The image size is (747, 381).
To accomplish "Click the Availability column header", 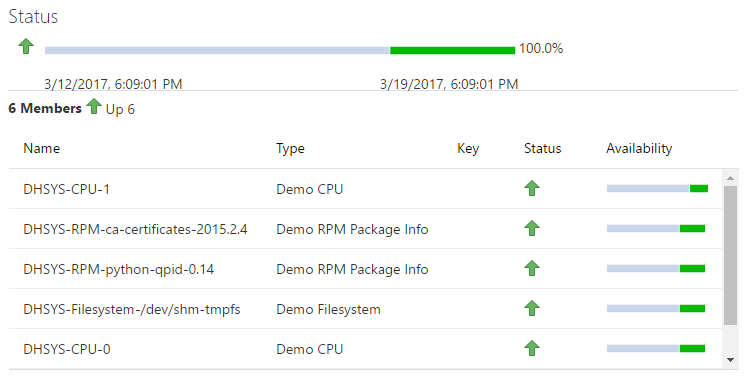I will coord(639,149).
